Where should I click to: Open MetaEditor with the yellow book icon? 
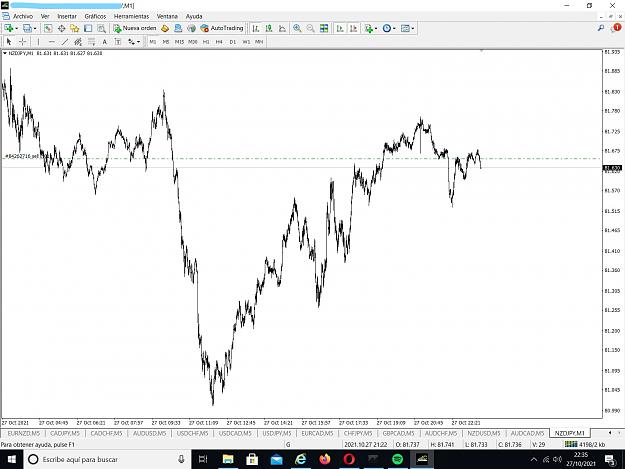165,28
